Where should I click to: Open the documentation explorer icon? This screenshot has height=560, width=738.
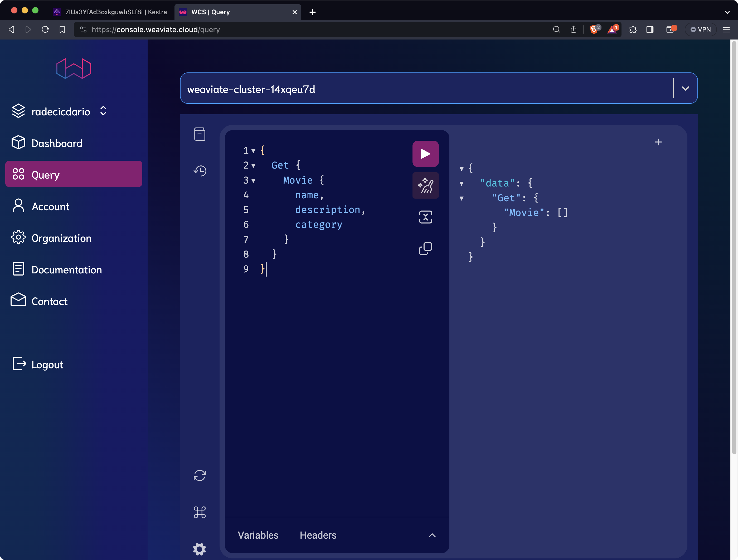click(x=200, y=134)
